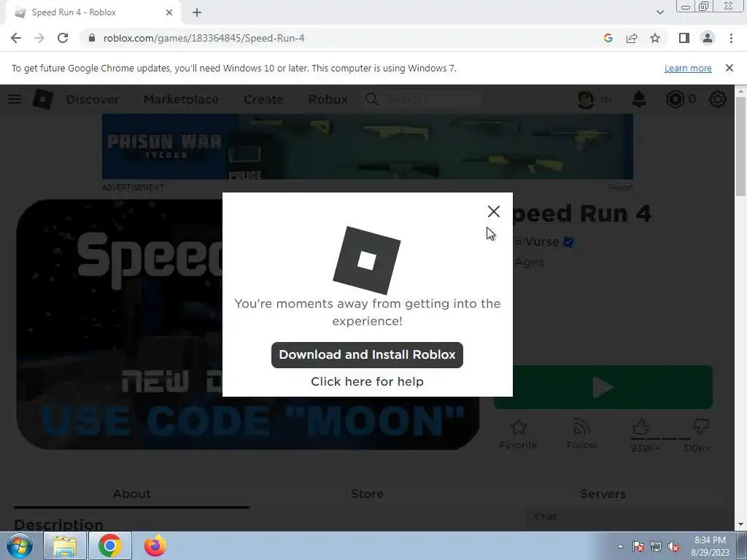Open the Click here for help link
The image size is (747, 560).
[367, 381]
